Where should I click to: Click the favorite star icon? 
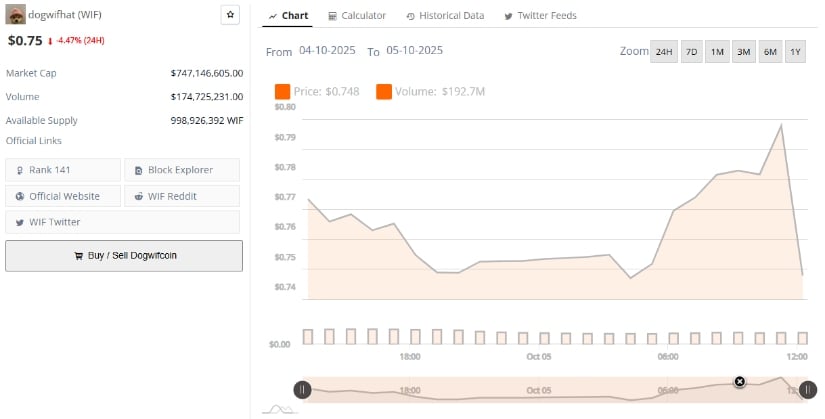[x=230, y=15]
